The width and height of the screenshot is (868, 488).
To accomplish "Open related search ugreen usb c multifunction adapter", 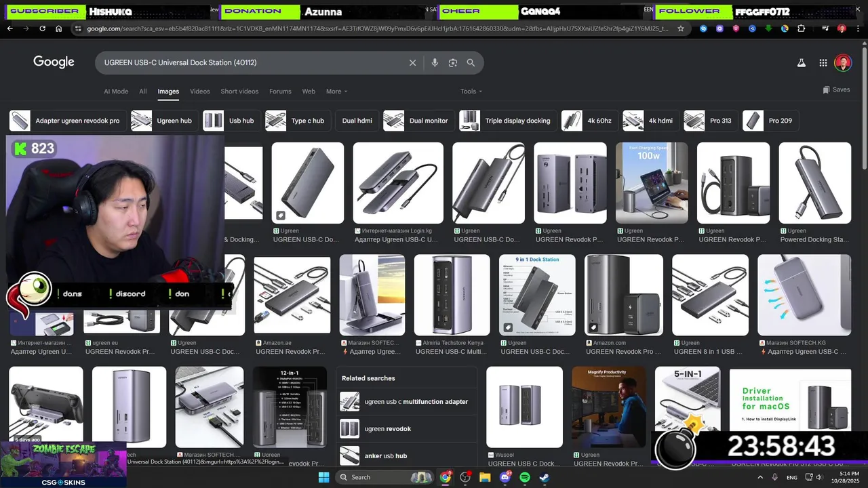I will coord(406,401).
